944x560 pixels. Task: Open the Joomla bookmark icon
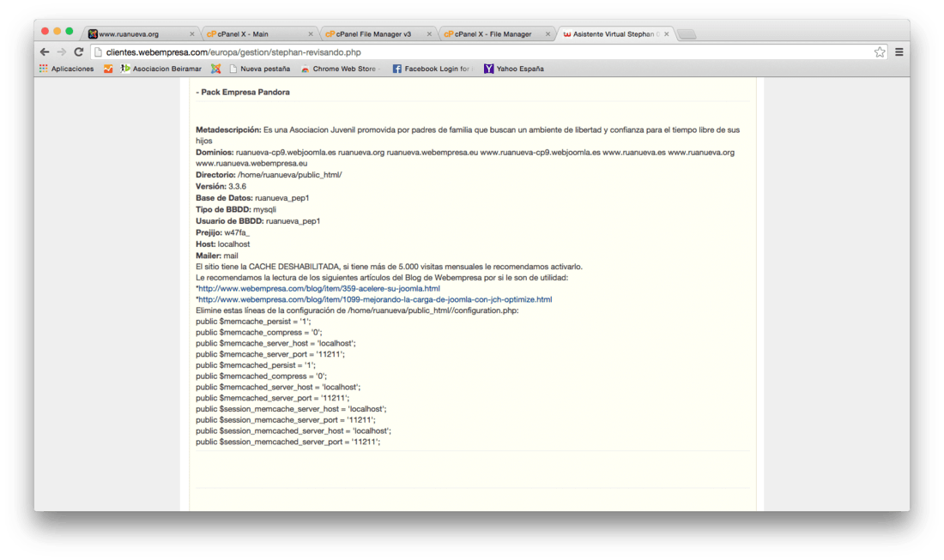tap(215, 69)
